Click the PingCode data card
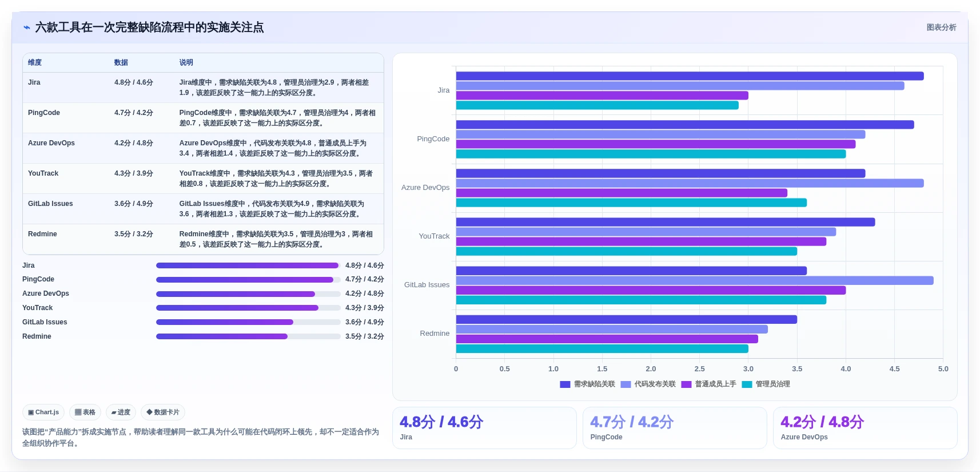Image resolution: width=980 pixels, height=472 pixels. (x=675, y=428)
